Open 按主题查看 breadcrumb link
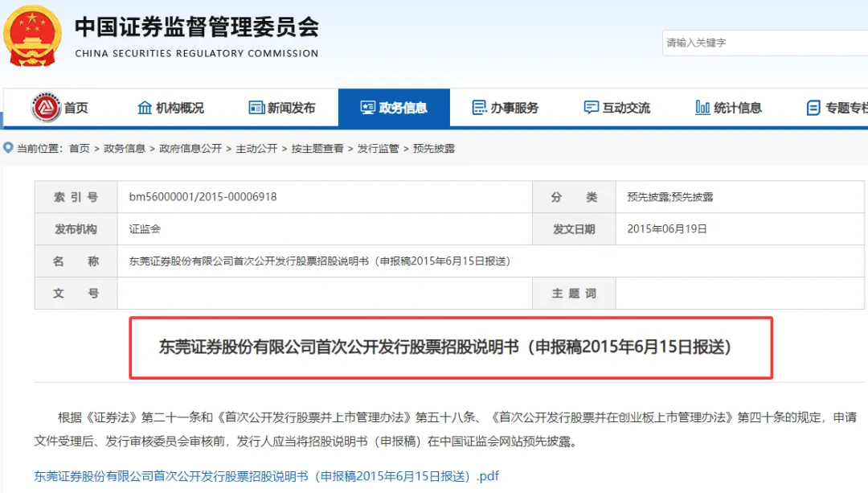Screen dimensions: 868x493 317,149
